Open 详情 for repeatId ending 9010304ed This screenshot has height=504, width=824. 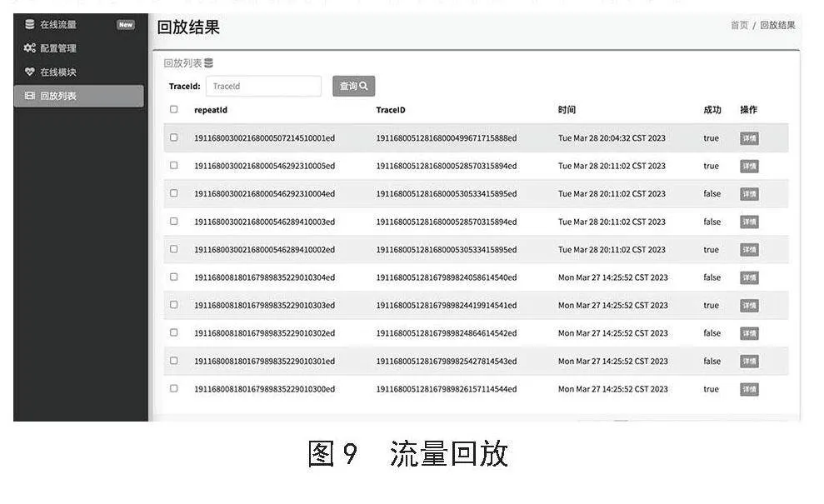pyautogui.click(x=749, y=277)
